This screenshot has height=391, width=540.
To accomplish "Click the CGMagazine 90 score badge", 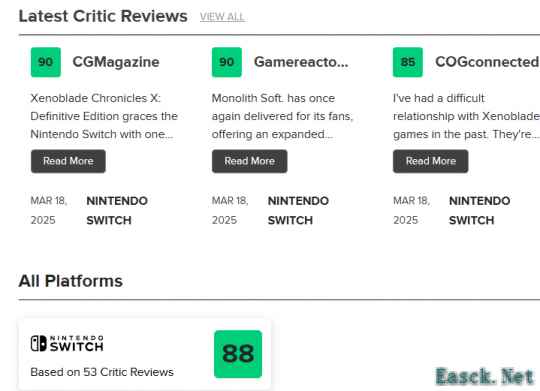I will click(x=46, y=62).
